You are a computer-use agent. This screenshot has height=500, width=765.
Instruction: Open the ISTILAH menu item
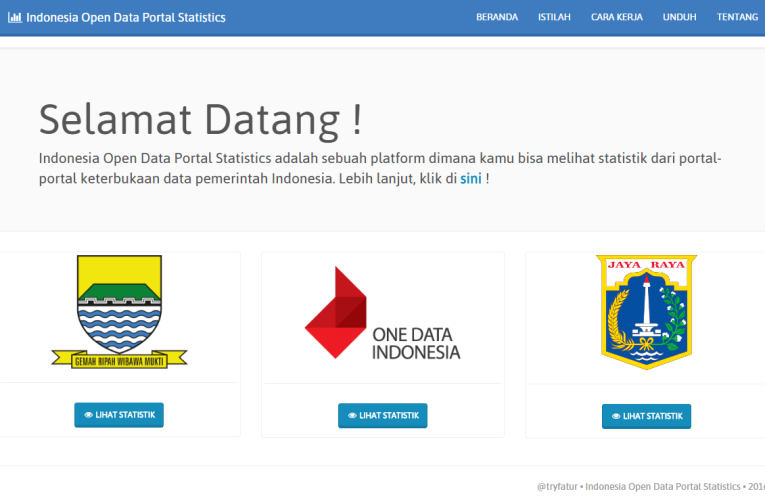pyautogui.click(x=554, y=17)
